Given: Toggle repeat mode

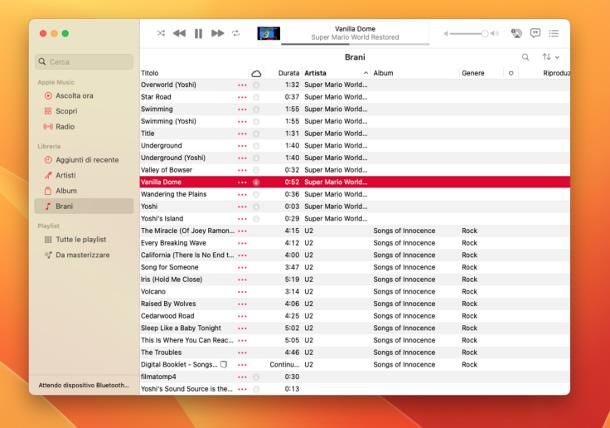Looking at the screenshot, I should pyautogui.click(x=236, y=33).
